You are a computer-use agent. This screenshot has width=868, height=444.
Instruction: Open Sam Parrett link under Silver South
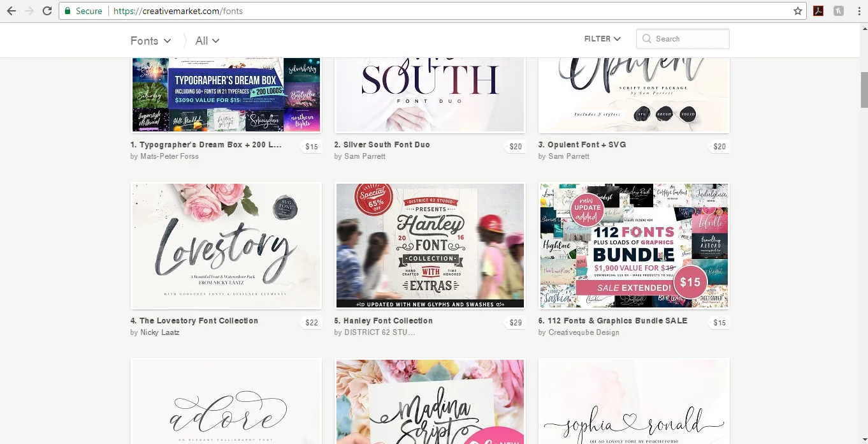(x=365, y=156)
